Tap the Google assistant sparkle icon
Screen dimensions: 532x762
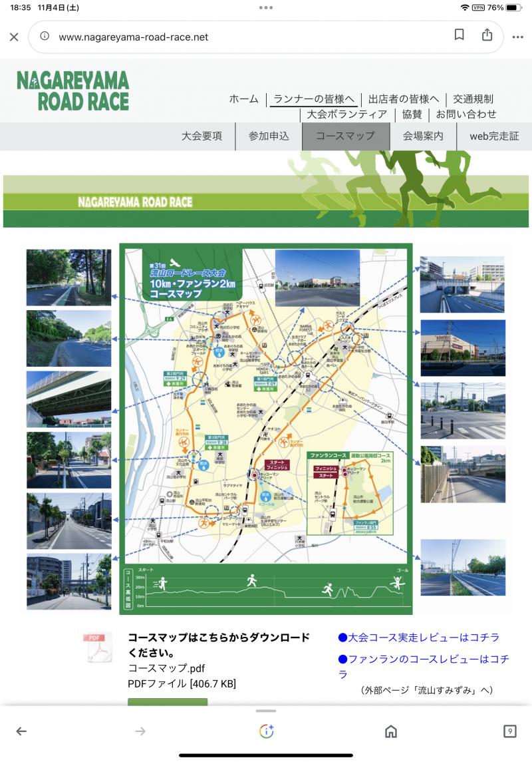click(x=266, y=731)
